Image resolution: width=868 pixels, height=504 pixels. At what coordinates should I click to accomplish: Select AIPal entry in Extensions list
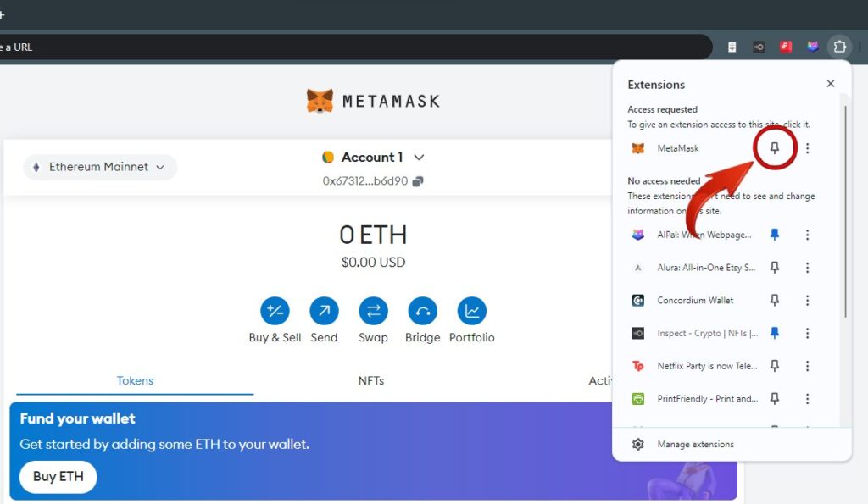click(x=704, y=235)
